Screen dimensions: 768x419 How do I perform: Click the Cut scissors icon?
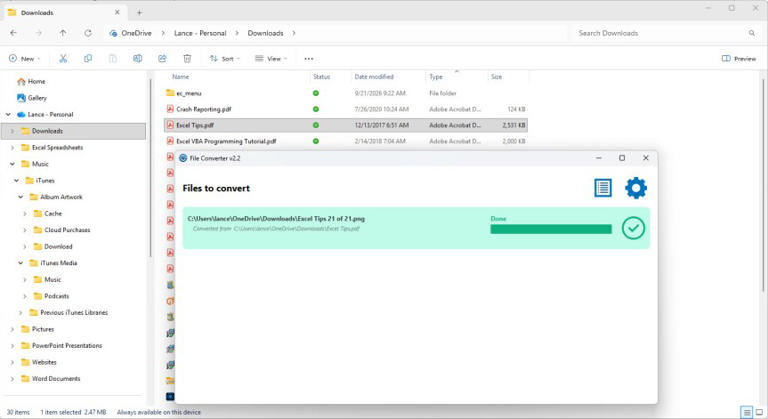[x=63, y=58]
